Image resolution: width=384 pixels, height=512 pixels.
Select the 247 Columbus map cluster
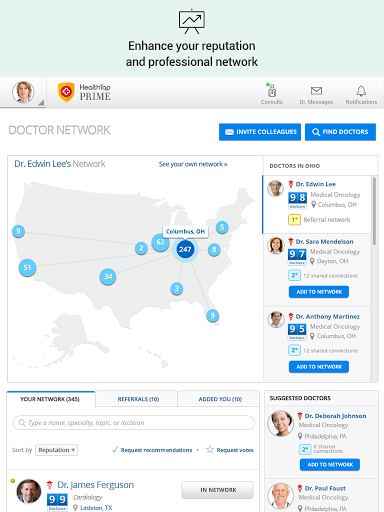(x=185, y=249)
